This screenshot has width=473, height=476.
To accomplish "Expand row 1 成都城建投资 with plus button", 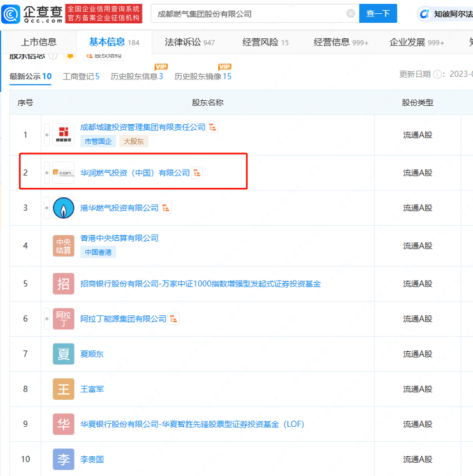I will coord(47,134).
